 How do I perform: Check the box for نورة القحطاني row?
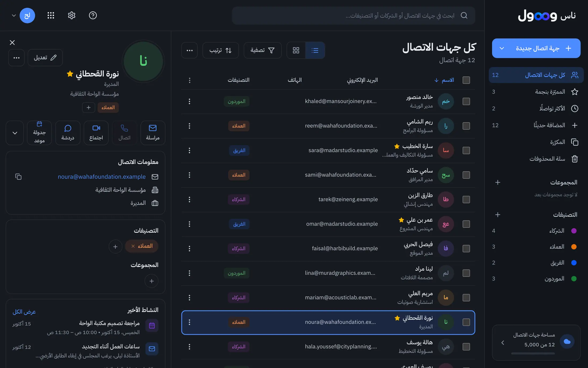466,322
